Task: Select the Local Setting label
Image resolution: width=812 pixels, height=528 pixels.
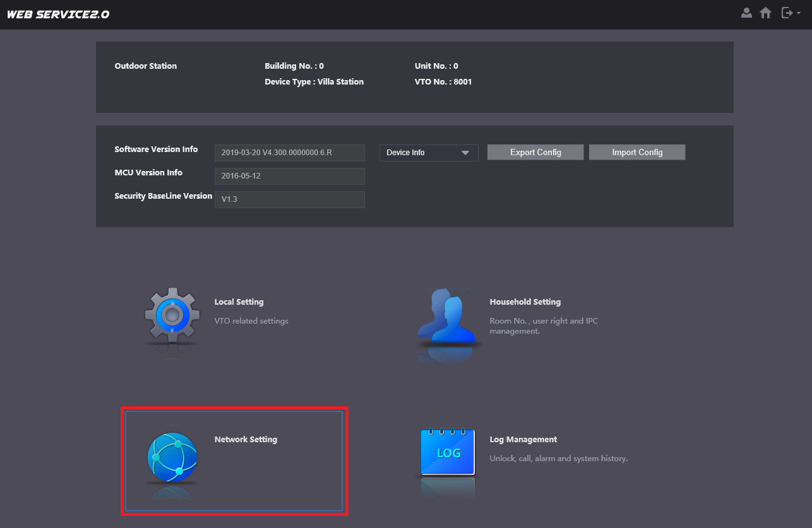Action: point(239,302)
